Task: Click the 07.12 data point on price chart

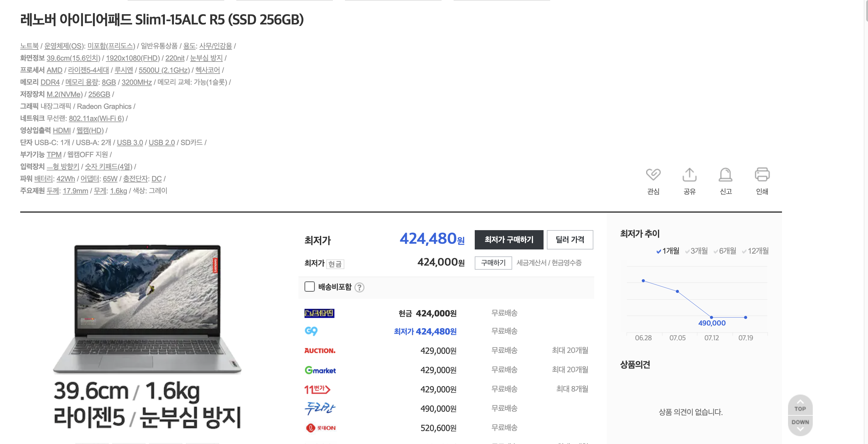Action: (711, 317)
